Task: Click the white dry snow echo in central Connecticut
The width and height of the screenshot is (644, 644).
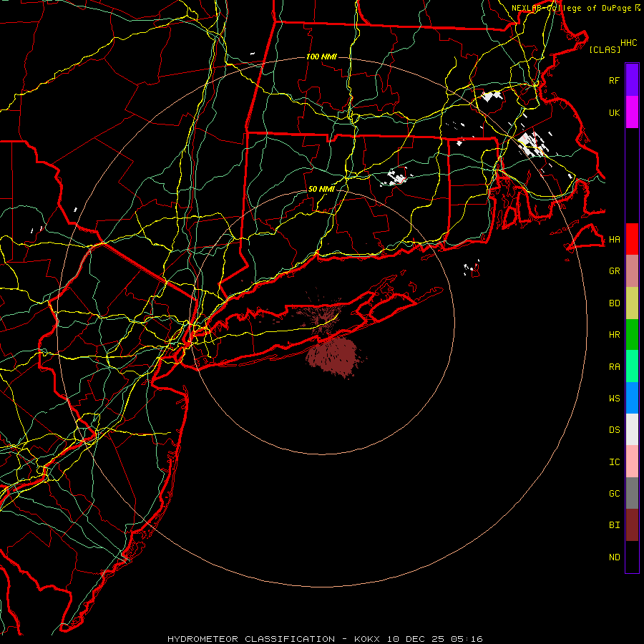Action: (396, 177)
